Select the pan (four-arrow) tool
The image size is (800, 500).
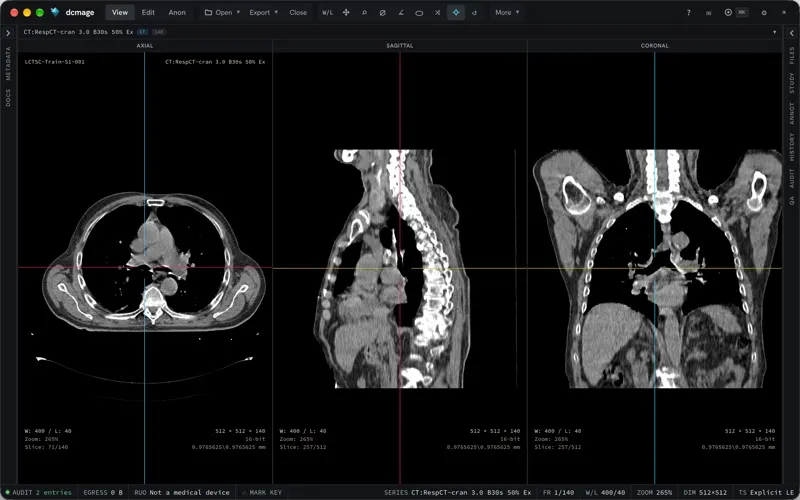tap(346, 12)
